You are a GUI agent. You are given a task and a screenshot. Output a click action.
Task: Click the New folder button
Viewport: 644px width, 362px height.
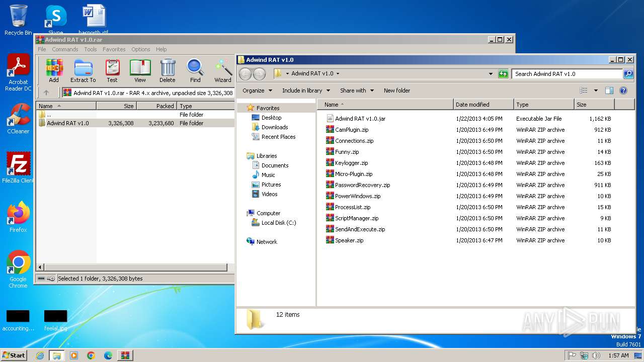[x=397, y=90]
